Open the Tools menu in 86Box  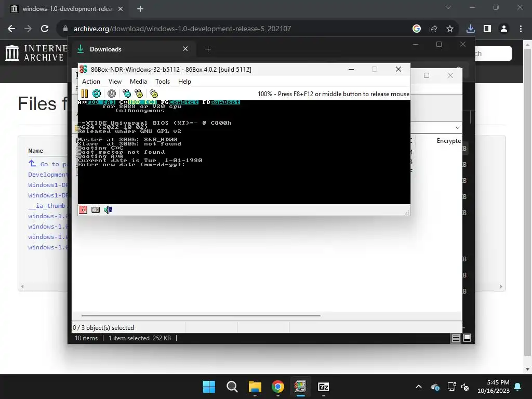point(163,82)
